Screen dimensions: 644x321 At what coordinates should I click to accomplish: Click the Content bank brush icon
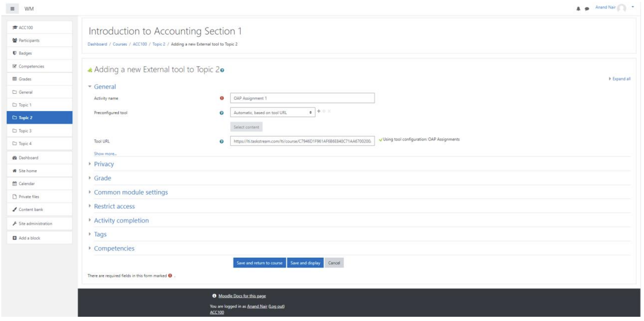15,209
